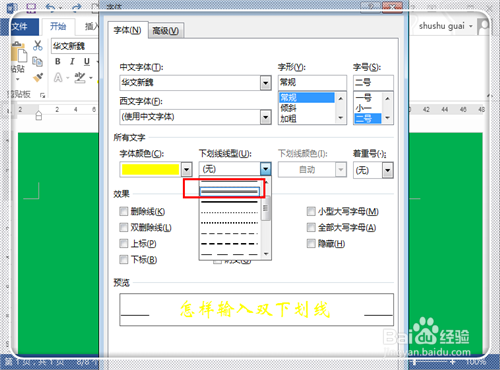The image size is (500, 370).
Task: Open the File (文件) ribbon tab
Action: (20, 26)
